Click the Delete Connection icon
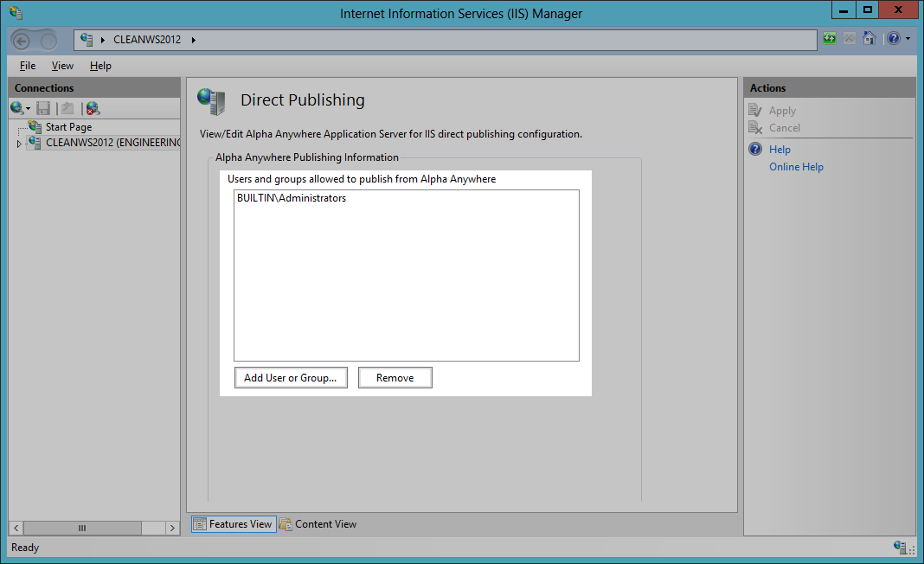The height and width of the screenshot is (564, 924). pyautogui.click(x=93, y=108)
